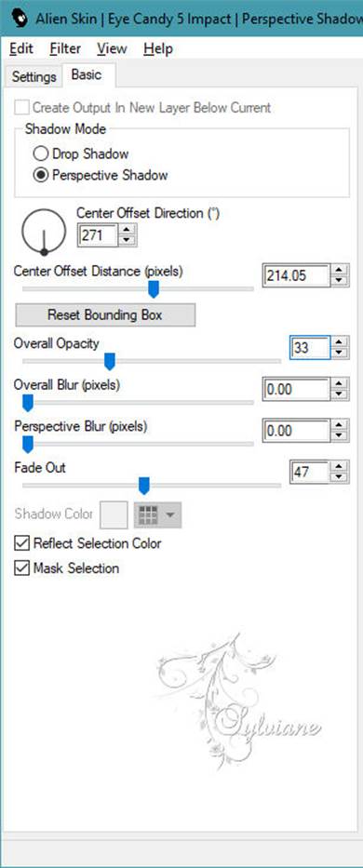Select the Drop Shadow radio button
The image size is (363, 868).
point(41,154)
